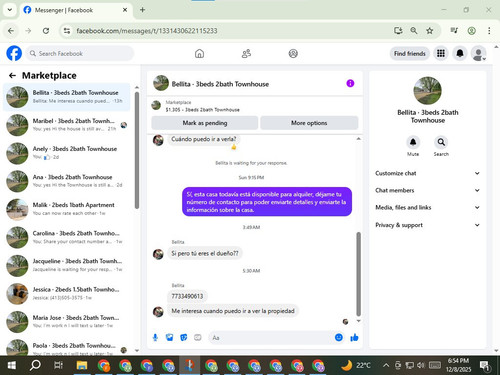Attach a photo file icon
500x375 pixels.
[x=169, y=338]
